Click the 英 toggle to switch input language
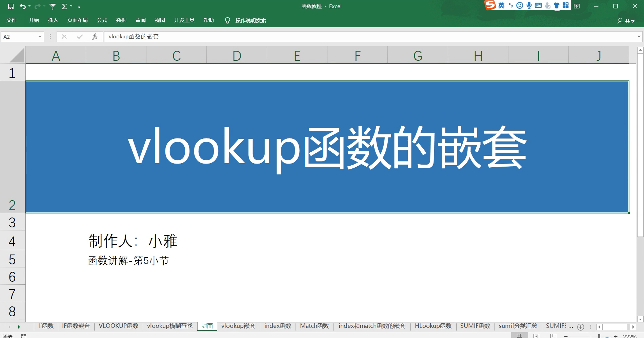This screenshot has width=644, height=338. coord(501,5)
